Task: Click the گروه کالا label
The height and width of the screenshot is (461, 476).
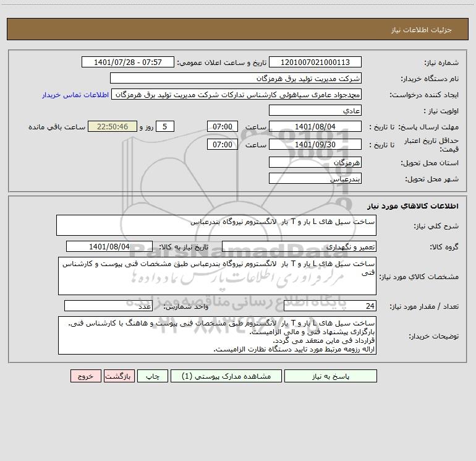Action: (x=444, y=247)
